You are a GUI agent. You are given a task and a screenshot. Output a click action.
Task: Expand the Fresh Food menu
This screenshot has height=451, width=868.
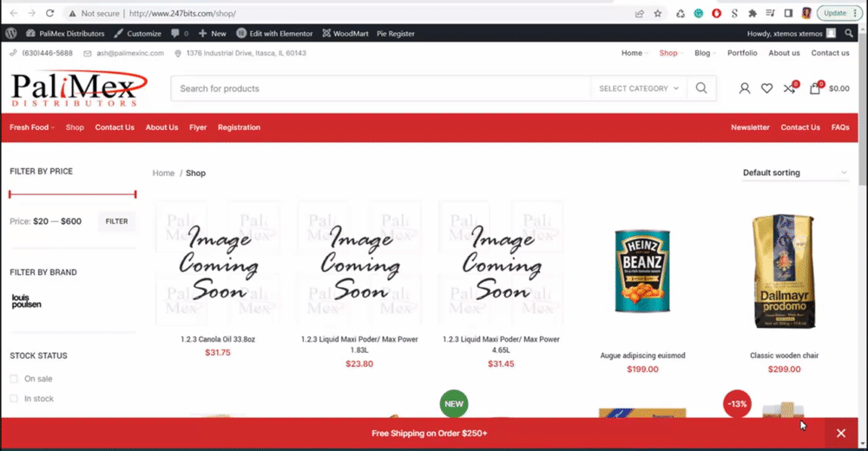32,127
